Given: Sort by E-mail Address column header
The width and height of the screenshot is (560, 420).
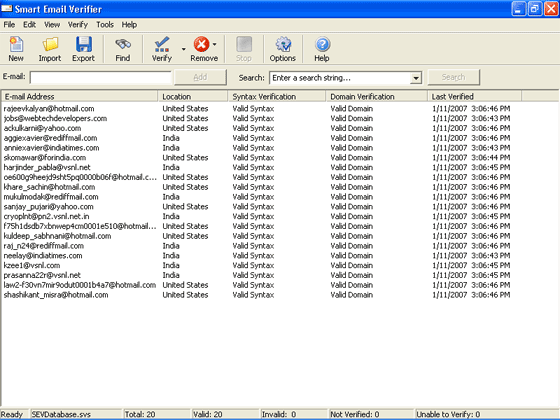Looking at the screenshot, I should pyautogui.click(x=80, y=96).
